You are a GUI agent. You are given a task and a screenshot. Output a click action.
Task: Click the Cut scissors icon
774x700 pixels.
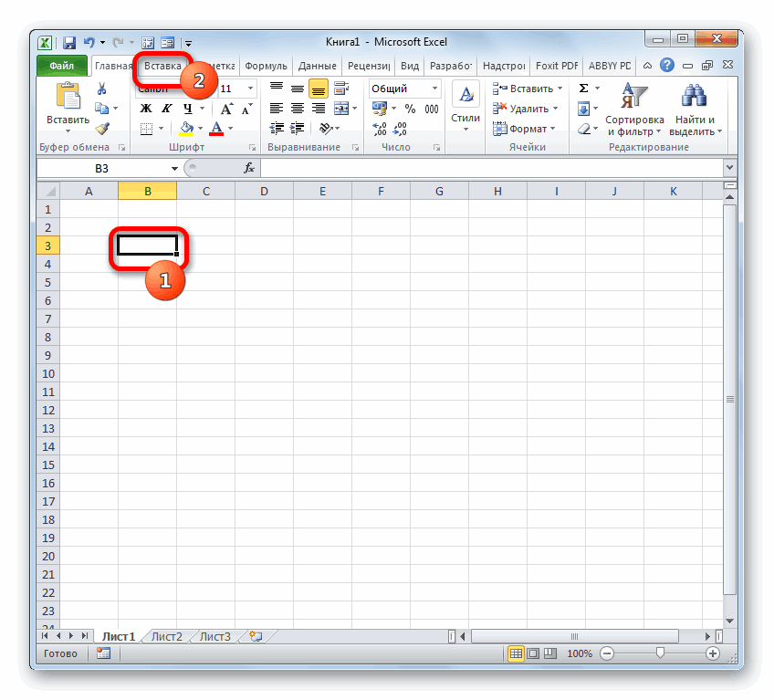101,89
